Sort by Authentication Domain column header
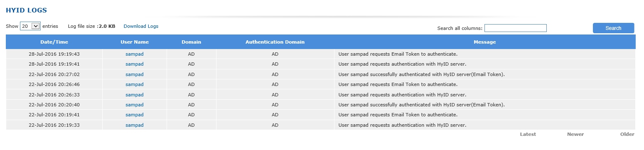Viewport: 644px width, 150px height. (275, 42)
